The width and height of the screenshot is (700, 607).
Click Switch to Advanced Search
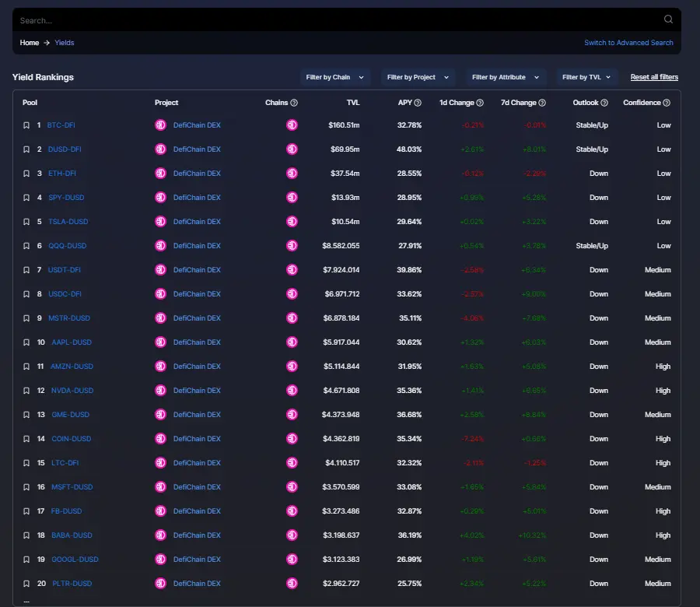point(628,43)
